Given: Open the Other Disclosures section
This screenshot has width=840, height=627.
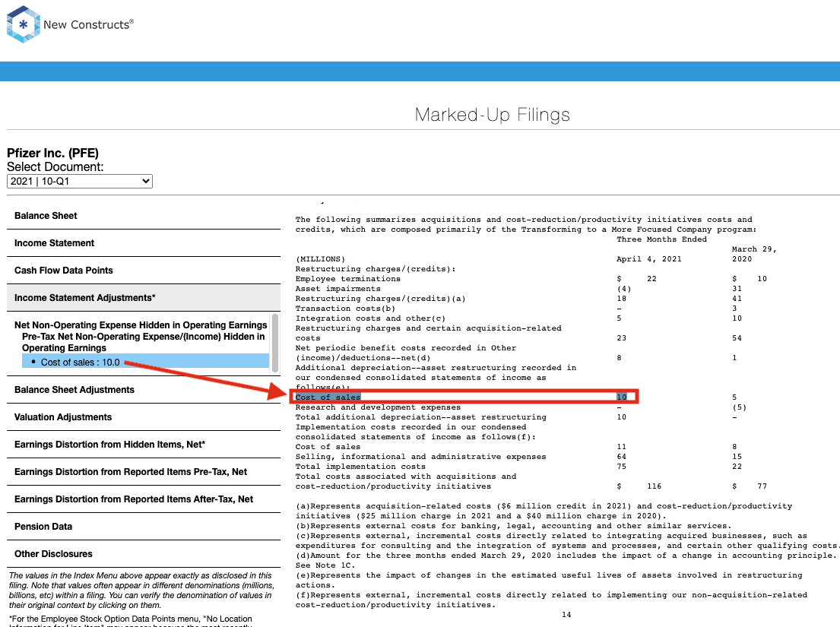Looking at the screenshot, I should 144,553.
